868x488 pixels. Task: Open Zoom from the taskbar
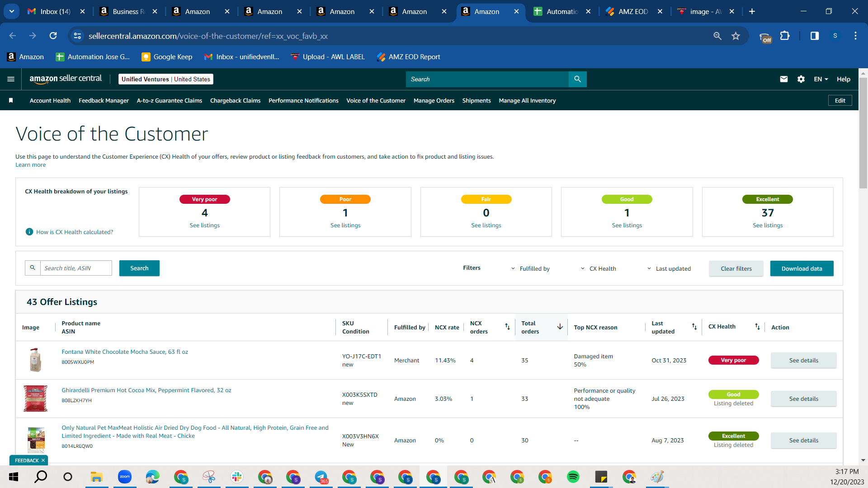[125, 477]
